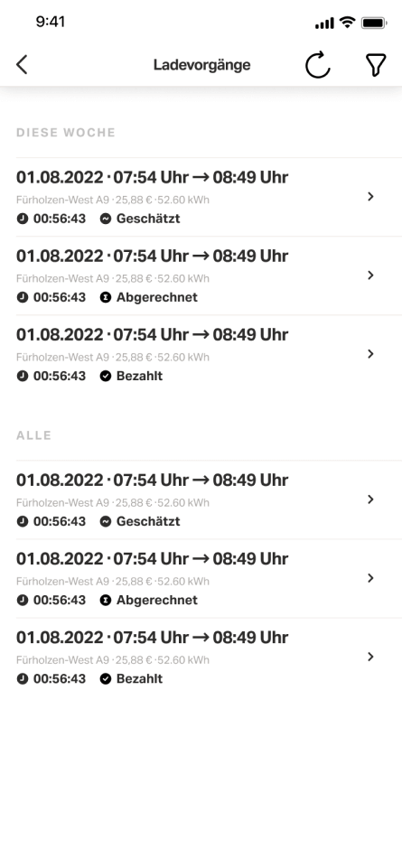This screenshot has width=402, height=868.
Task: Click the Ladevorgänge page title
Action: pos(201,65)
